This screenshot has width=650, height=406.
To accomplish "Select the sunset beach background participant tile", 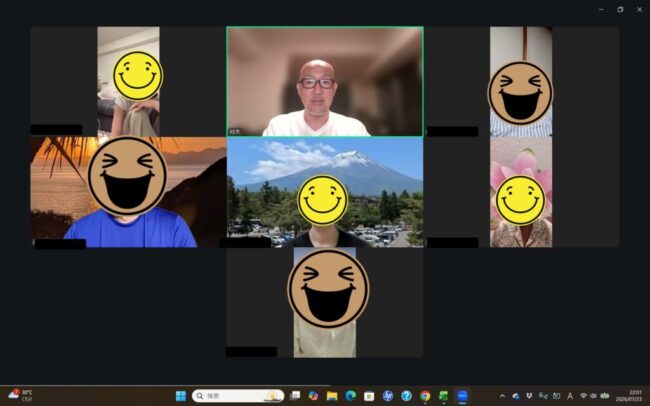I will pos(129,192).
